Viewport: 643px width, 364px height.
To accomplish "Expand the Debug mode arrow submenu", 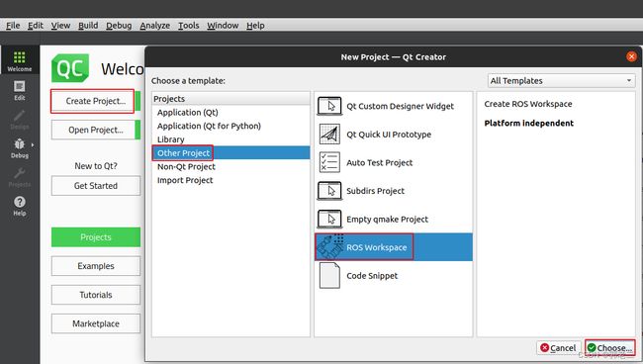I will click(x=33, y=144).
